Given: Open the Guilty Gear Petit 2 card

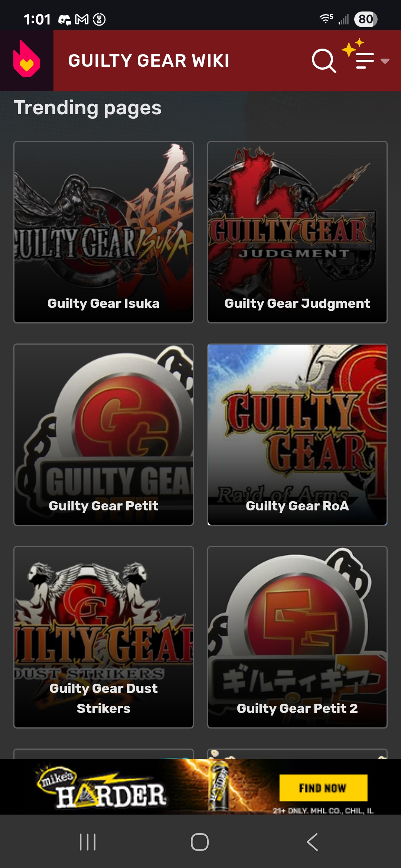Looking at the screenshot, I should (x=297, y=637).
